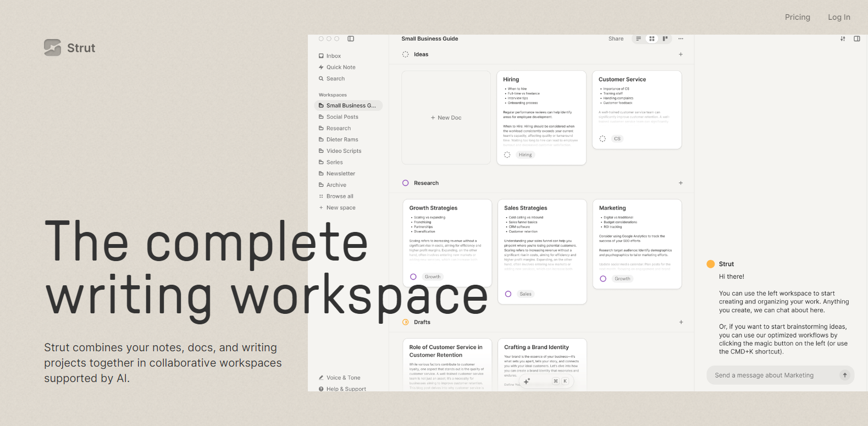The width and height of the screenshot is (868, 426).
Task: Open the Inbox
Action: [x=330, y=56]
